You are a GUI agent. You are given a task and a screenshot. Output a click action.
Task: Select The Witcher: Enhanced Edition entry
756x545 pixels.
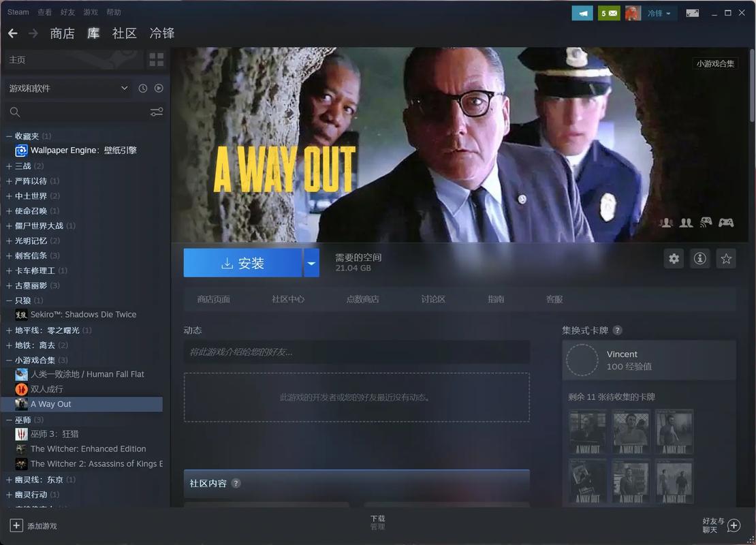[x=89, y=449]
